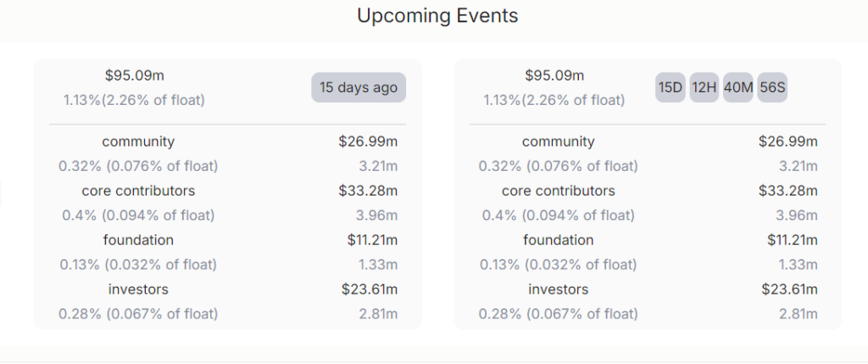This screenshot has width=868, height=364.
Task: Click the 40M countdown badge
Action: click(x=737, y=88)
